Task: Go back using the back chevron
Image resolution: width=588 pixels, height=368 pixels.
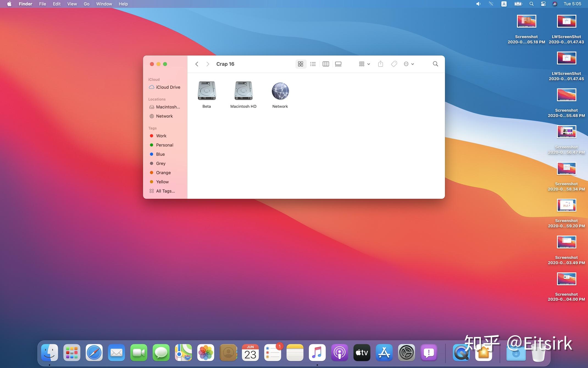Action: (197, 64)
